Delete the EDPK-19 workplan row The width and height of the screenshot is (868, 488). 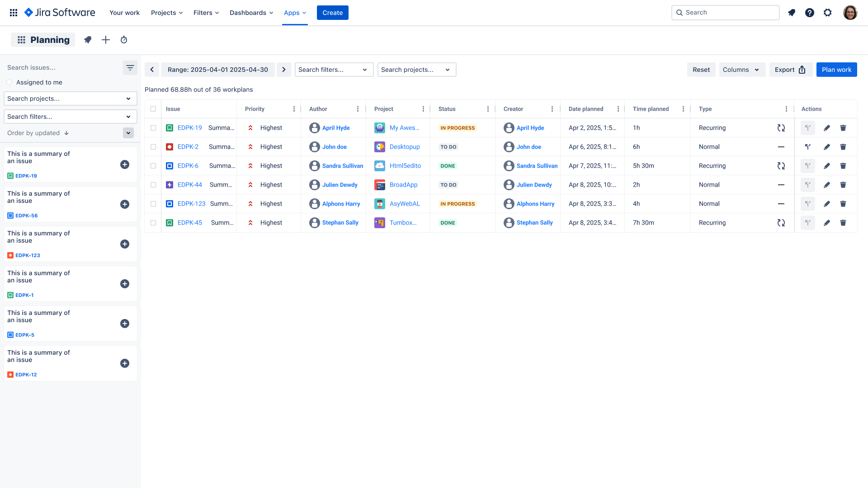coord(843,128)
